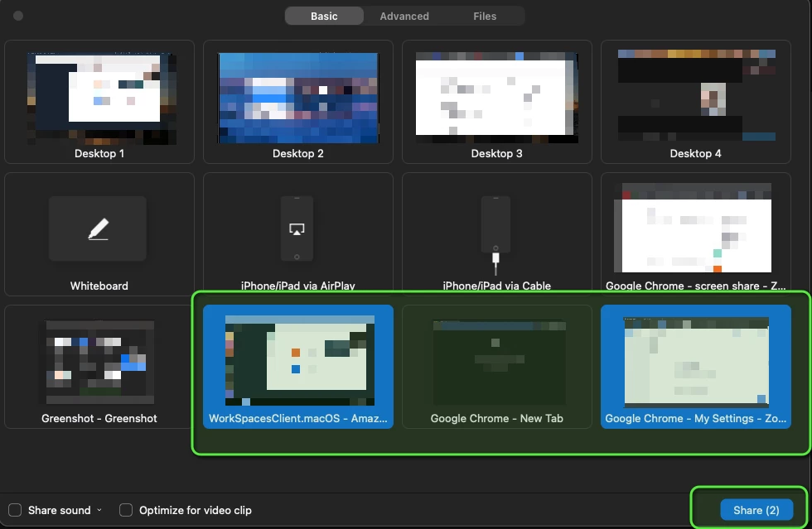
Task: Click the "iPhone/iPad via AirPlay" label
Action: 297,286
